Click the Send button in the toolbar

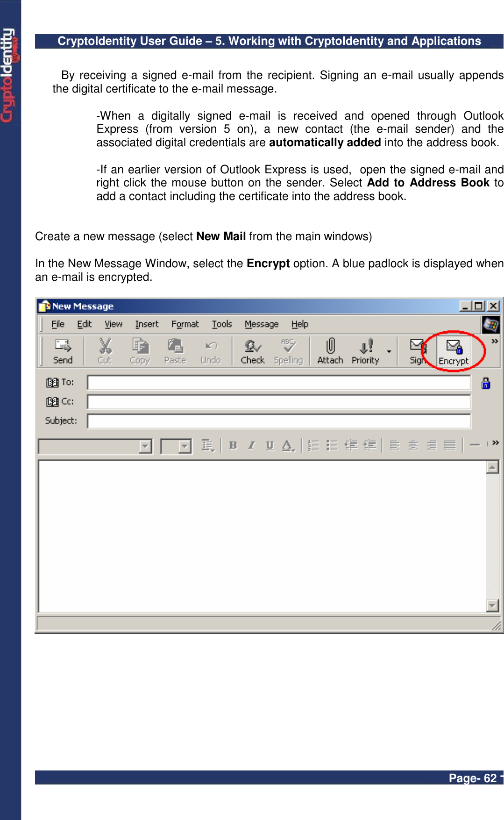[63, 351]
